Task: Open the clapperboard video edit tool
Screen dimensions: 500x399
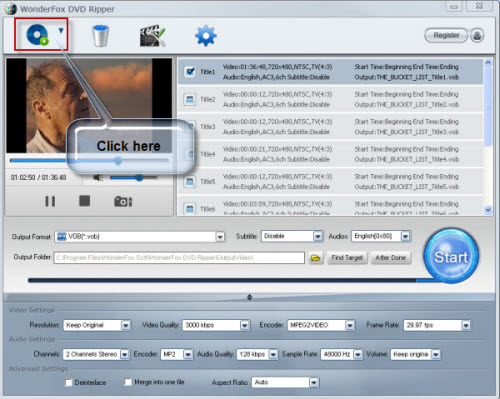Action: (x=153, y=35)
